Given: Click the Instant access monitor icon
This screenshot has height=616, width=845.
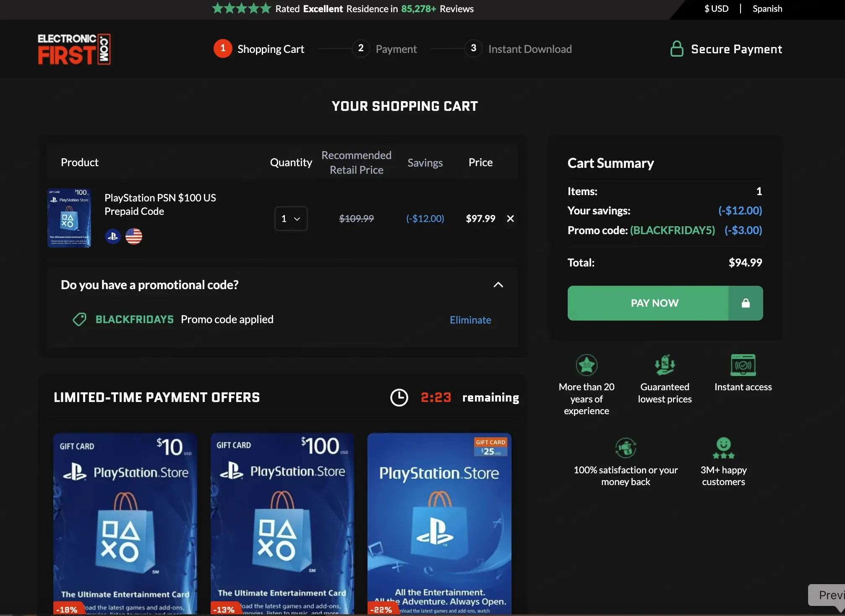Looking at the screenshot, I should [x=743, y=365].
